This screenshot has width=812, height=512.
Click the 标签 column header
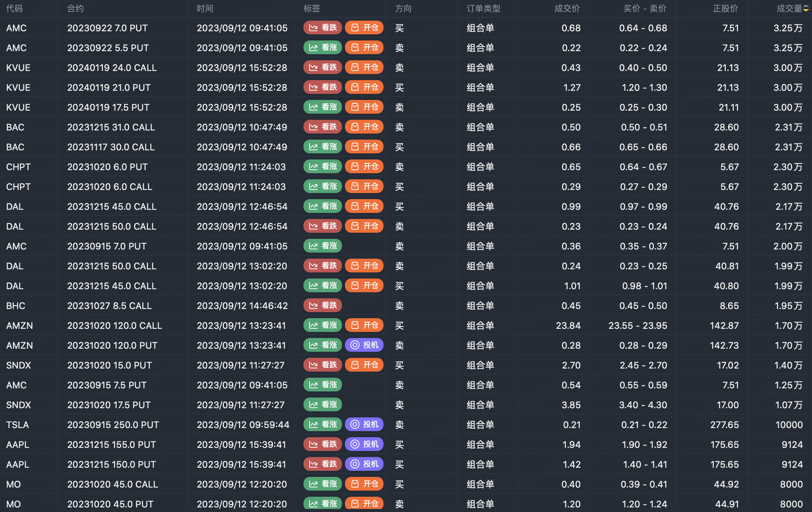(x=311, y=9)
